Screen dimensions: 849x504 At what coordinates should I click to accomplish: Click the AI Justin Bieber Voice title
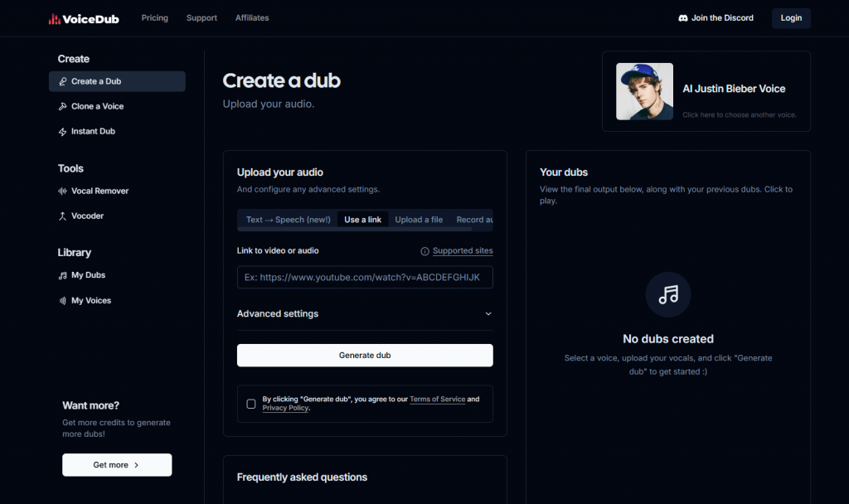(x=734, y=89)
